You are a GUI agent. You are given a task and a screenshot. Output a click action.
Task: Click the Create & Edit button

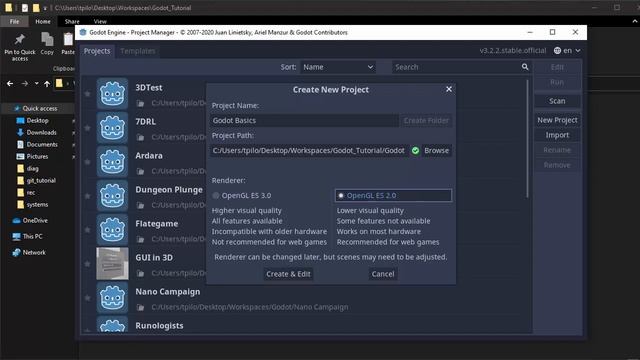click(x=288, y=274)
